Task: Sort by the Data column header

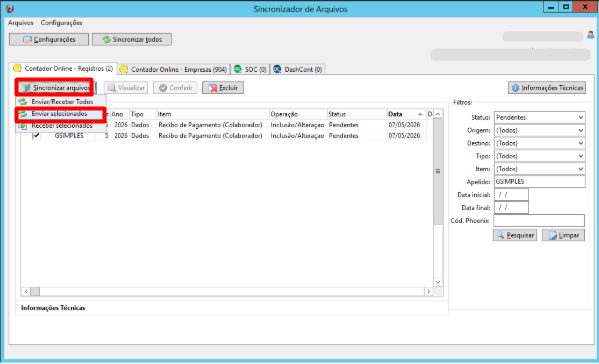Action: (406, 114)
